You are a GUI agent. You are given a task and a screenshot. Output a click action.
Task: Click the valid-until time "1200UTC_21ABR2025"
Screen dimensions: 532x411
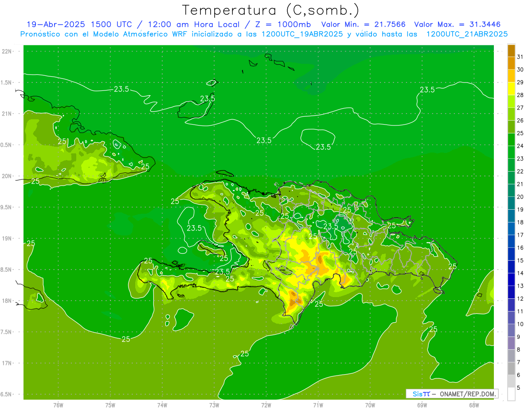(467, 34)
